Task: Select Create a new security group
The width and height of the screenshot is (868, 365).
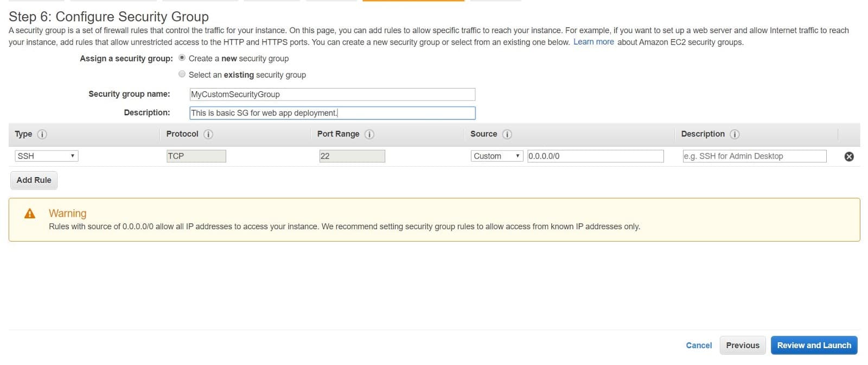Action: (x=182, y=58)
